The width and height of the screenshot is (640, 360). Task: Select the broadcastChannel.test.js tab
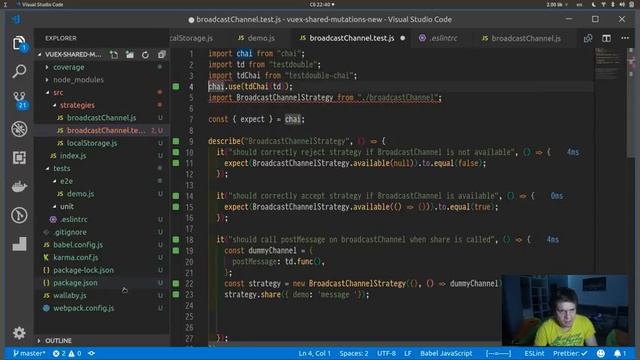click(x=352, y=38)
